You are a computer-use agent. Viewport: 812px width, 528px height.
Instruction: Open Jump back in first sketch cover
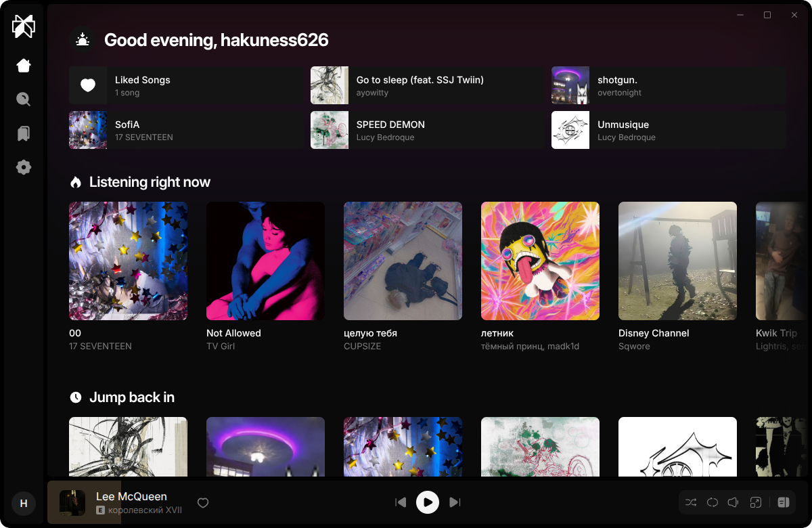(128, 446)
